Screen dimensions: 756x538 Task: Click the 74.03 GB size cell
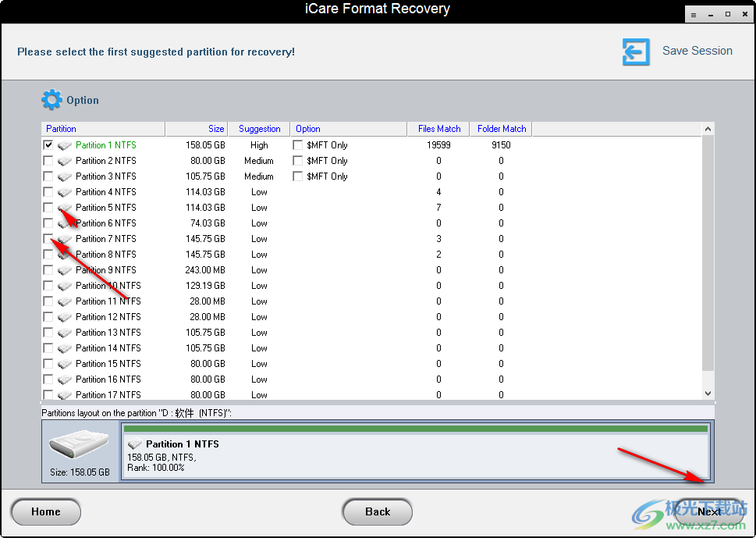coord(208,223)
